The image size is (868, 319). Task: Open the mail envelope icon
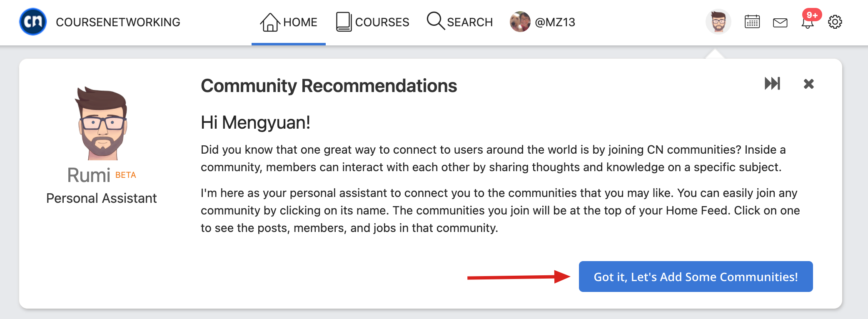pyautogui.click(x=780, y=22)
